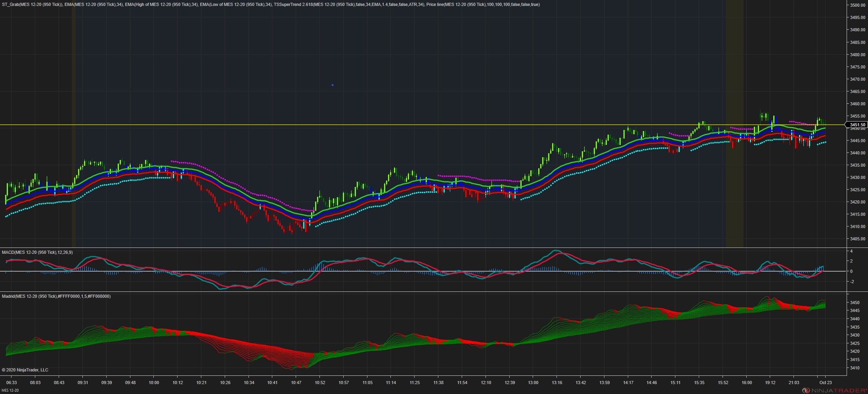Click the 3470.00 price axis label
Image resolution: width=868 pixels, height=394 pixels.
tap(858, 79)
